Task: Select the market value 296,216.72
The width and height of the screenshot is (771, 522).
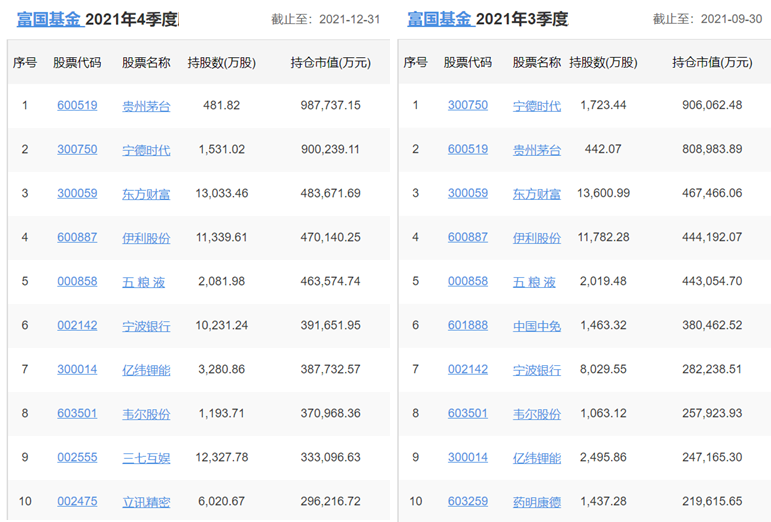Action: click(330, 501)
